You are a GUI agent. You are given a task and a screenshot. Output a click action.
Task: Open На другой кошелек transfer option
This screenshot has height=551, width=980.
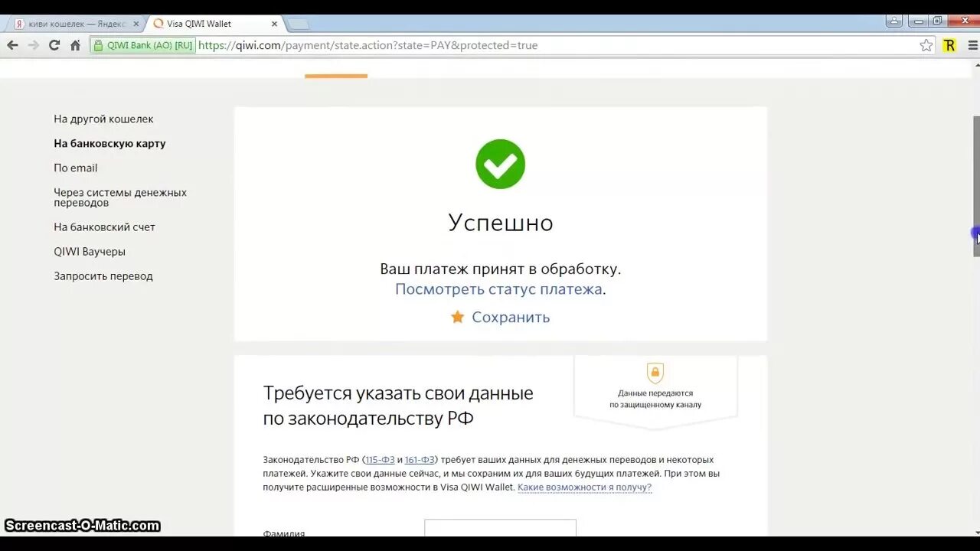103,119
